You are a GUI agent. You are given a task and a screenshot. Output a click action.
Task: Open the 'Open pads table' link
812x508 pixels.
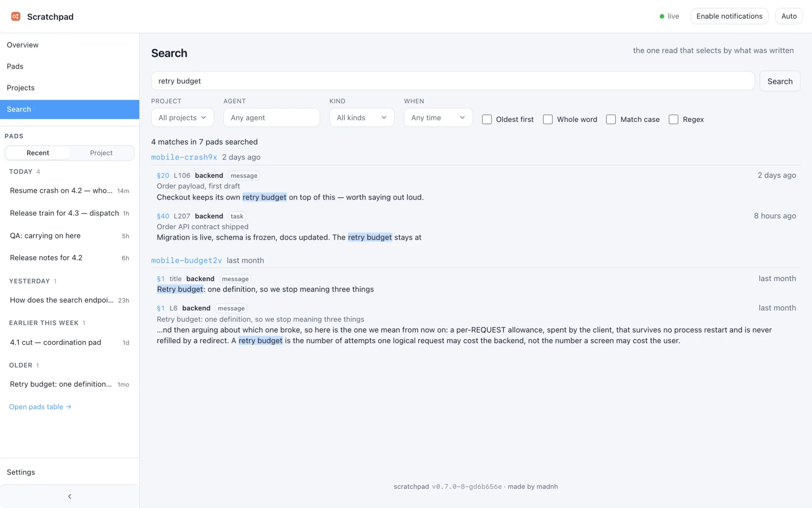[x=40, y=407]
